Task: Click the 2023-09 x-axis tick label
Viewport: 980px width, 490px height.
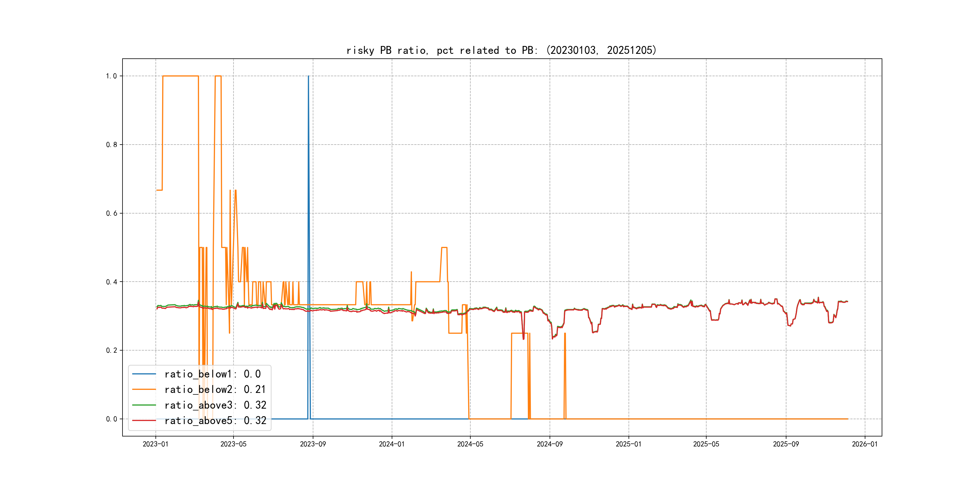Action: 313,444
